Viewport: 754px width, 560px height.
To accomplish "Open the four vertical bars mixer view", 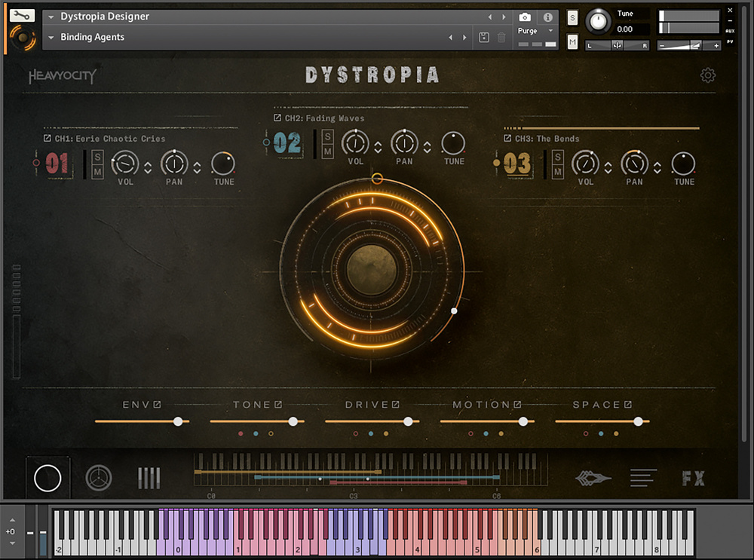I will [x=149, y=478].
